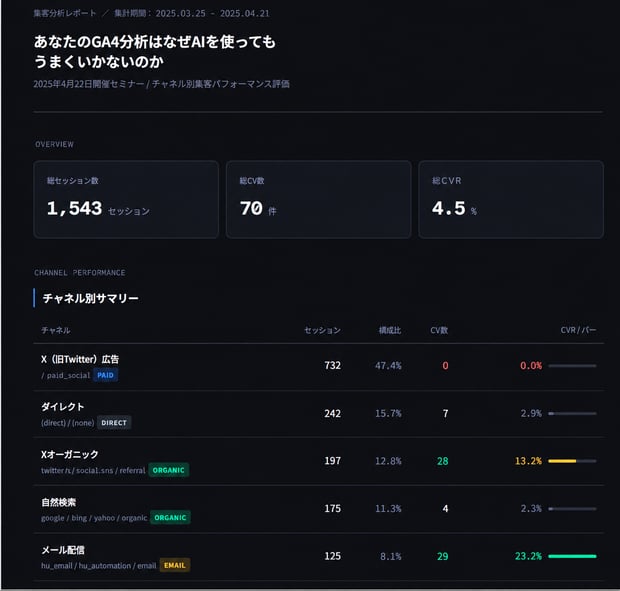Click the session value 125
Image resolution: width=620 pixels, height=591 pixels.
click(333, 556)
